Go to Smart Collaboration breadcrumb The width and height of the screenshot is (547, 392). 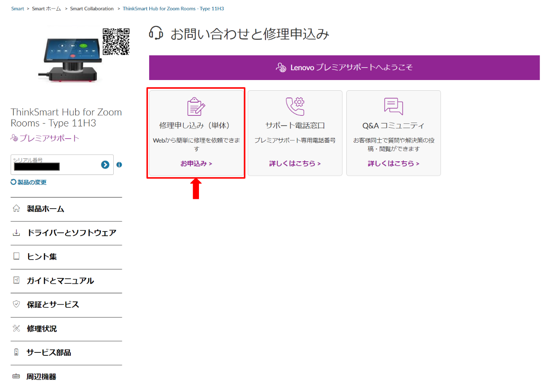tap(92, 9)
